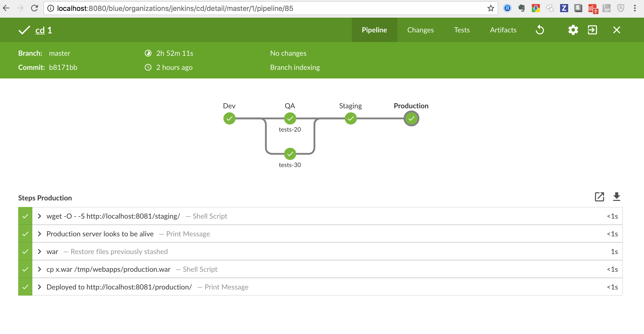Viewport: 644px width, 334px height.
Task: Open the log in new window icon
Action: point(599,197)
